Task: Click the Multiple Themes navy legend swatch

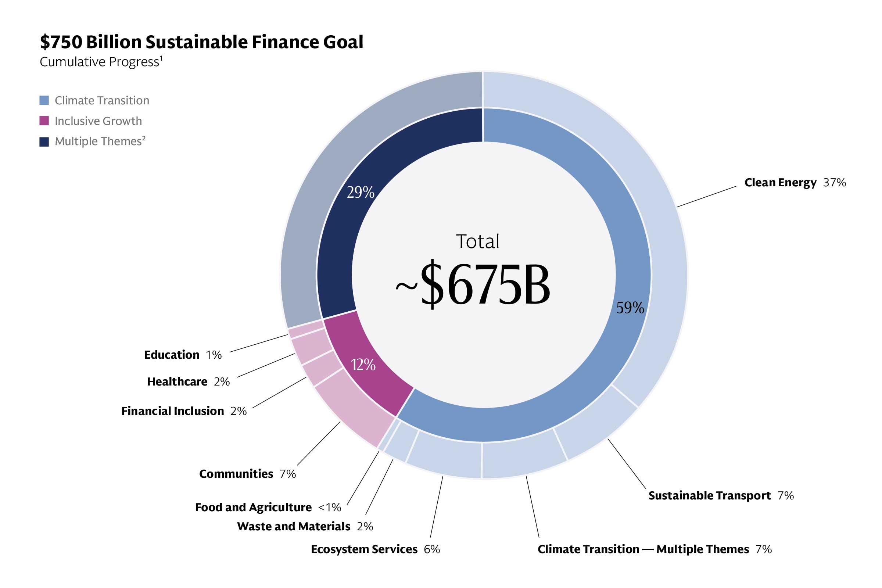Action: tap(44, 142)
